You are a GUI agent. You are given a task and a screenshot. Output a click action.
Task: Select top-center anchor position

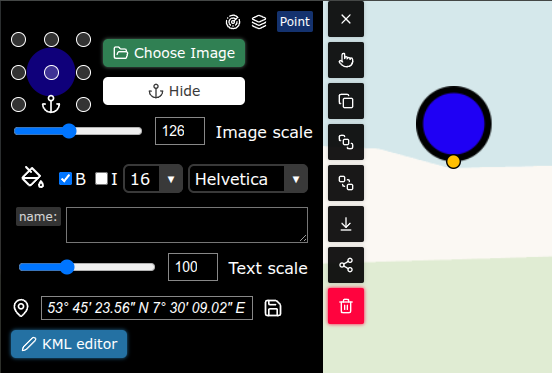click(x=51, y=39)
